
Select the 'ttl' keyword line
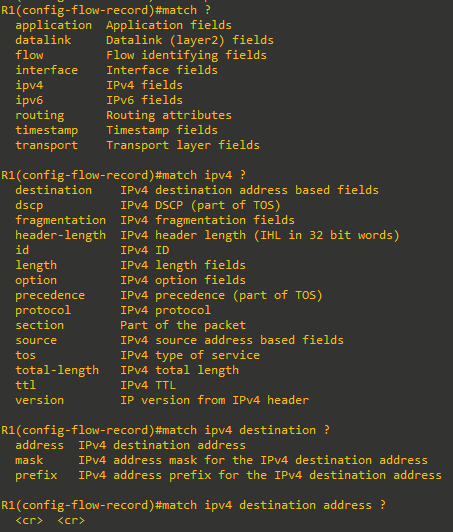[x=25, y=385]
